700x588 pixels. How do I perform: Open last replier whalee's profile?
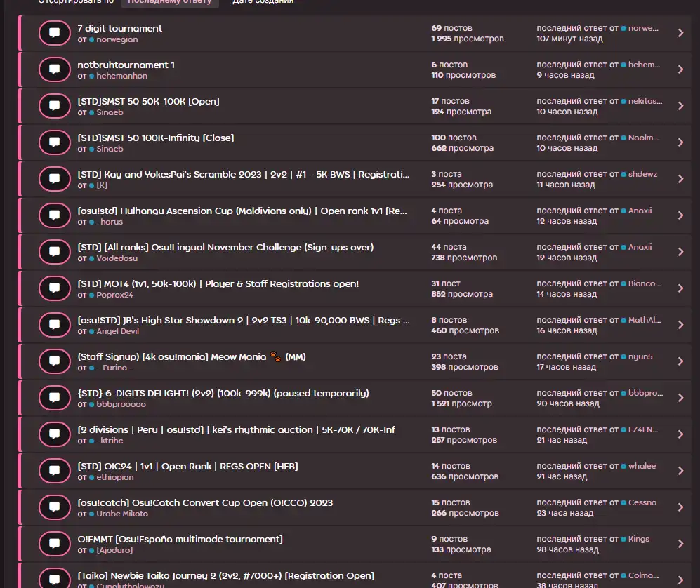642,466
